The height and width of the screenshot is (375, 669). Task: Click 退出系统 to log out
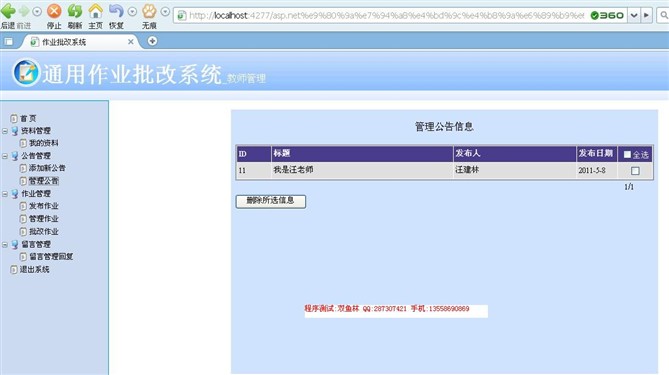pos(34,269)
